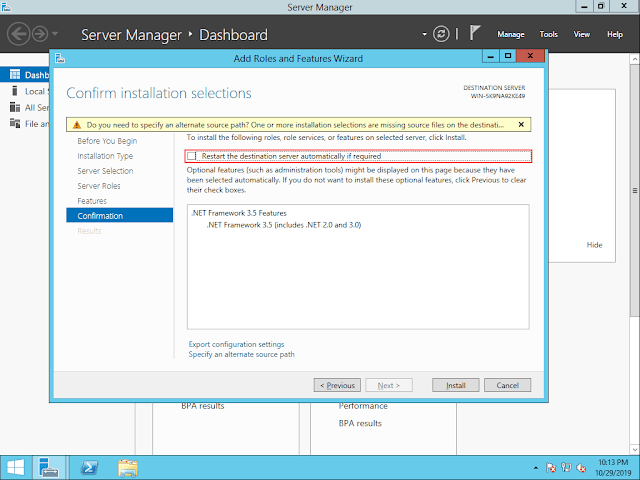The width and height of the screenshot is (640, 480).
Task: Open BPA results below Performance
Action: 360,423
